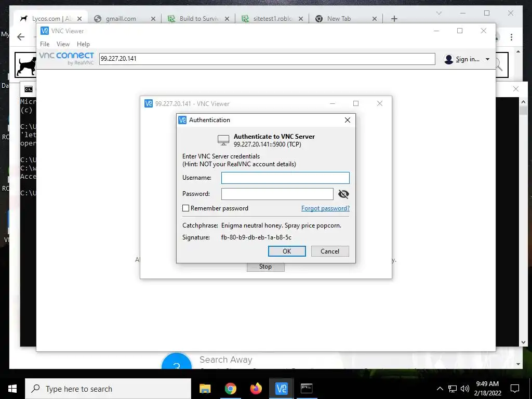Click the Command Prompt window icon
This screenshot has width=532, height=399.
tap(29, 89)
